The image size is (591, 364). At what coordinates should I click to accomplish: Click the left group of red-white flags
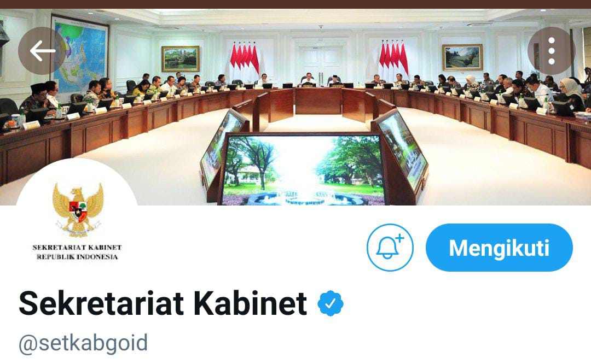point(245,60)
